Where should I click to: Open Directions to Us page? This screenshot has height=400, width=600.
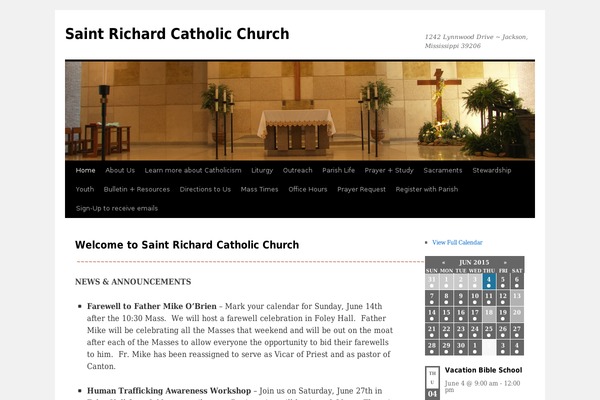[205, 189]
